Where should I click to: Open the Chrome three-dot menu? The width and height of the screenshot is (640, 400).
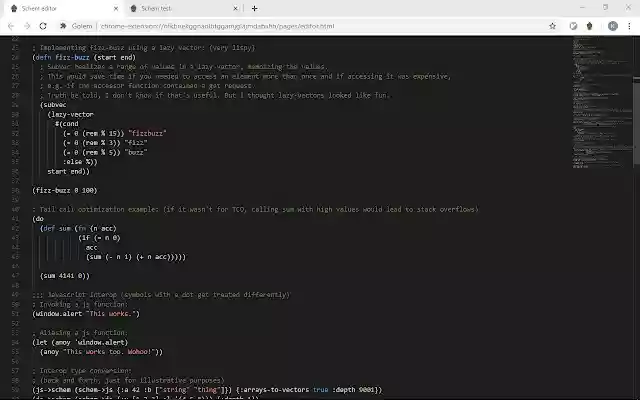coord(629,26)
